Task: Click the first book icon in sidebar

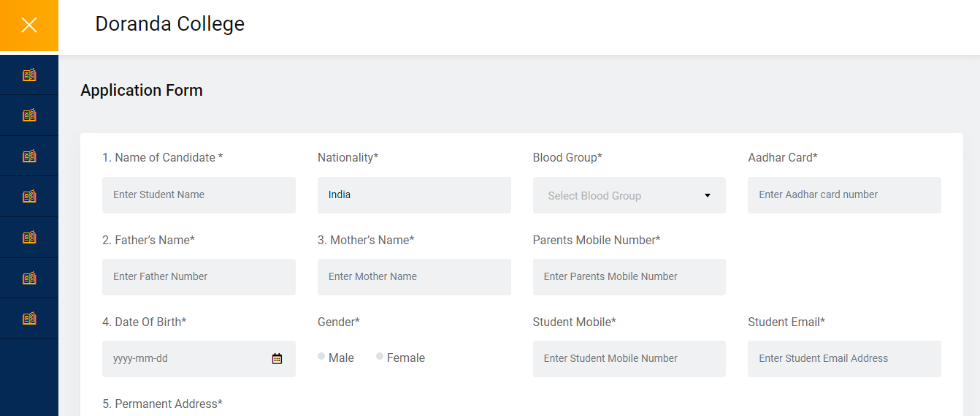Action: (29, 75)
